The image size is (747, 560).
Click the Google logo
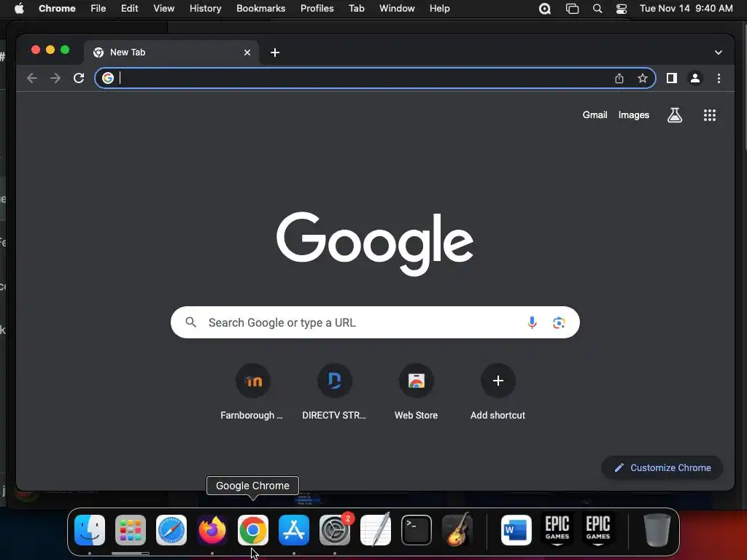(x=375, y=244)
